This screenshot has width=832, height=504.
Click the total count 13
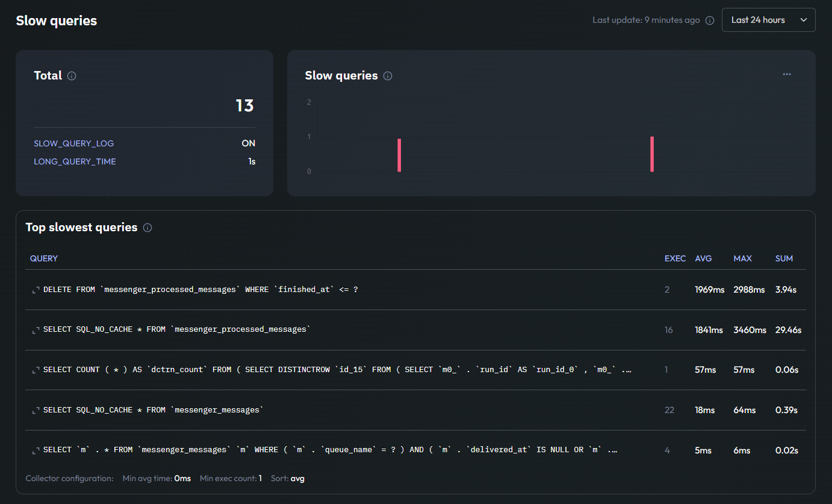[x=244, y=106]
